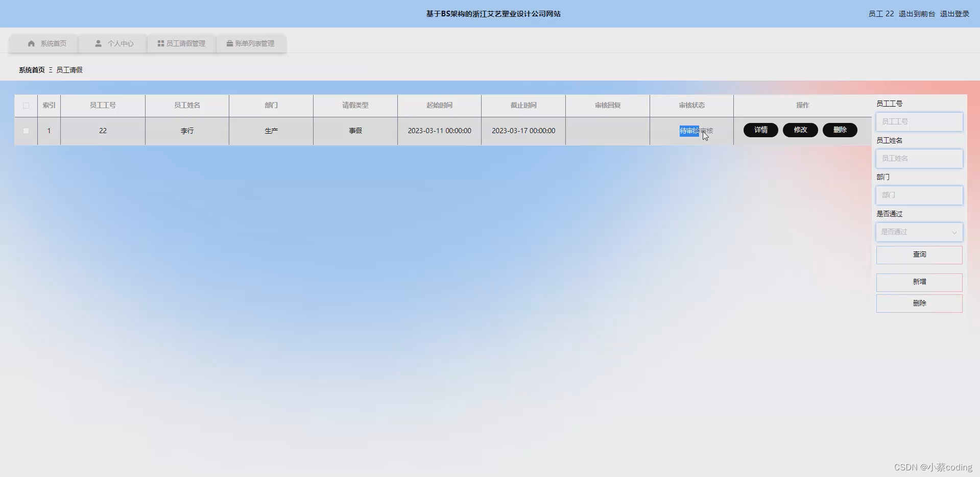Screen dimensions: 980x477
Task: Click the 事假 leave type cell
Action: tap(355, 131)
